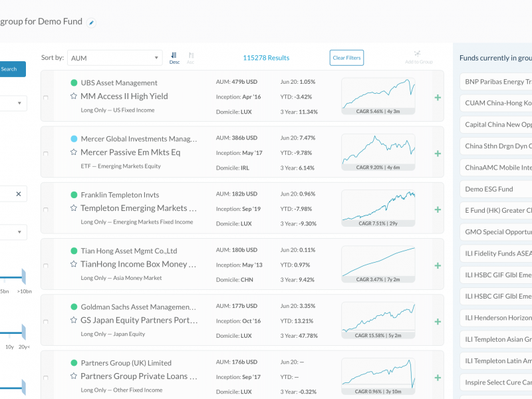Open the GS Japan Equity Partners fund name
Viewport: 532px width, 399px height.
(139, 321)
